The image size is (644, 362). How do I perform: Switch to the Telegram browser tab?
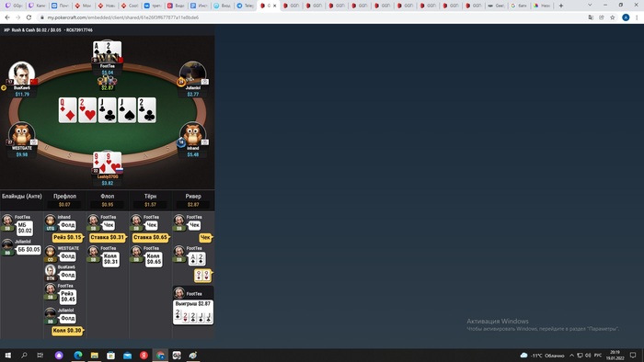click(246, 6)
